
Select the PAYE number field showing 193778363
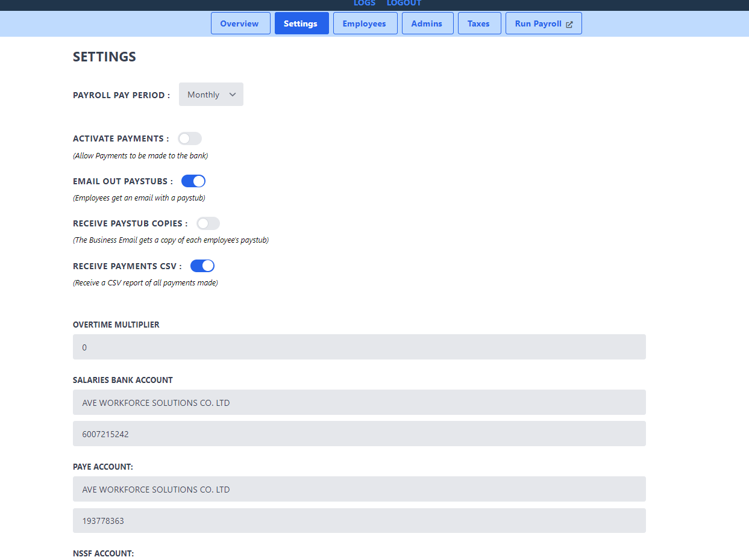coord(359,520)
